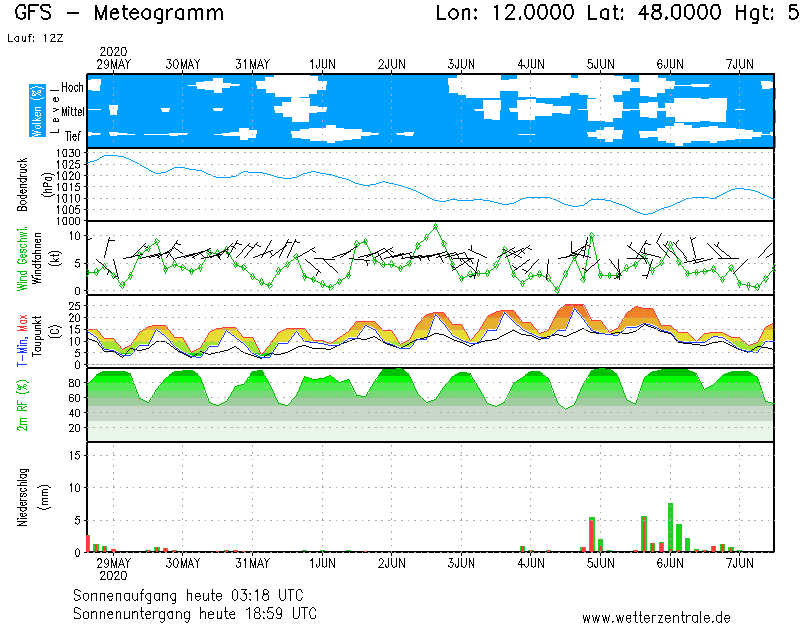Click the 31MAY date marker on top axis
The image size is (800, 625).
click(x=253, y=64)
